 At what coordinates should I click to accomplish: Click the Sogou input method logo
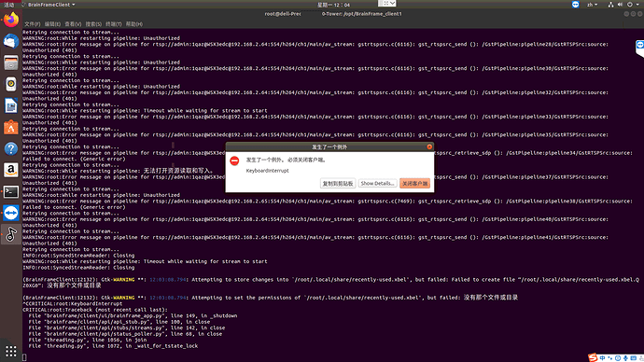593,358
